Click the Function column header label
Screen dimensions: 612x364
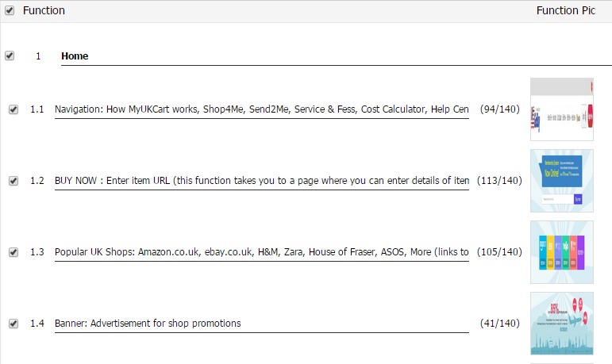coord(44,10)
